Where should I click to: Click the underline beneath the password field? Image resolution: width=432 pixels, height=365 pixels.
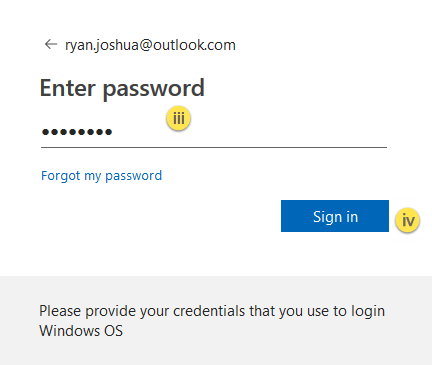pyautogui.click(x=214, y=147)
